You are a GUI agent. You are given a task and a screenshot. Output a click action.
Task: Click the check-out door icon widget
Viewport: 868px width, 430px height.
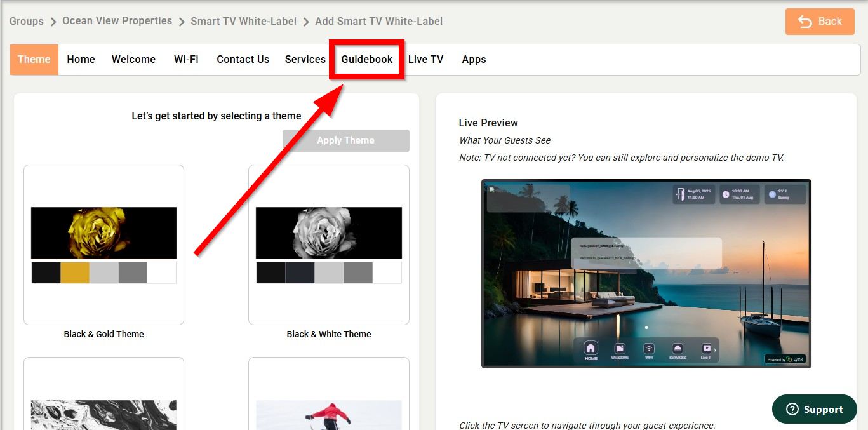(x=681, y=194)
